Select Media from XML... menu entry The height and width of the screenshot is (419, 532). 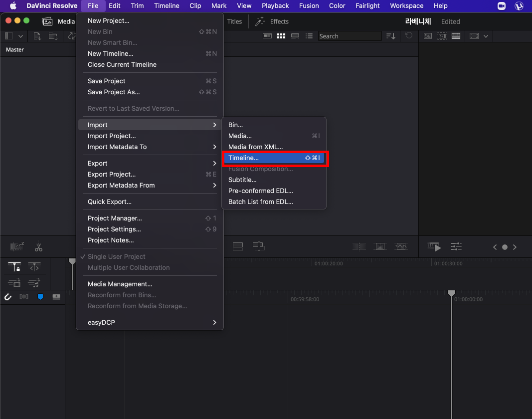(x=274, y=147)
